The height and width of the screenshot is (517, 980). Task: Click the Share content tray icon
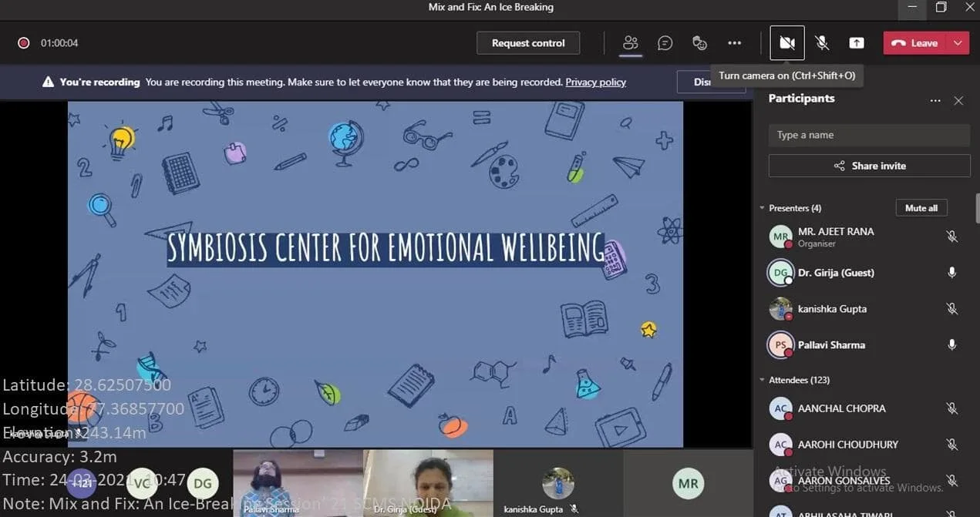coord(857,43)
